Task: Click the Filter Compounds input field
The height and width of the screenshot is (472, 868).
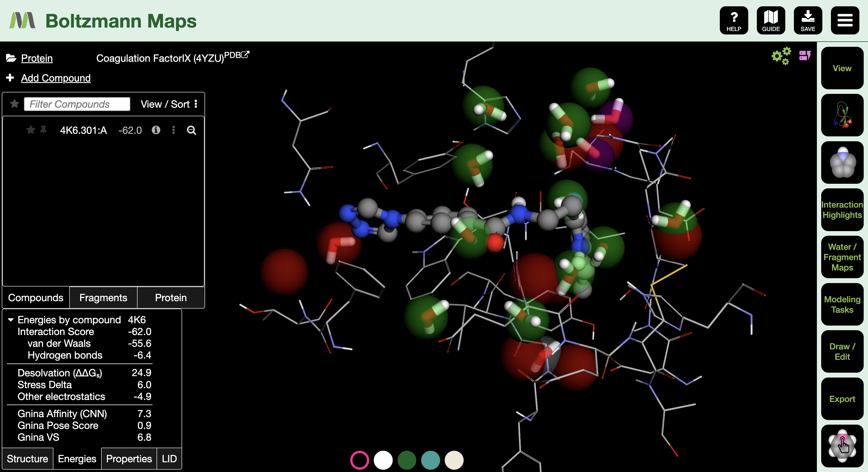Action: [x=77, y=104]
